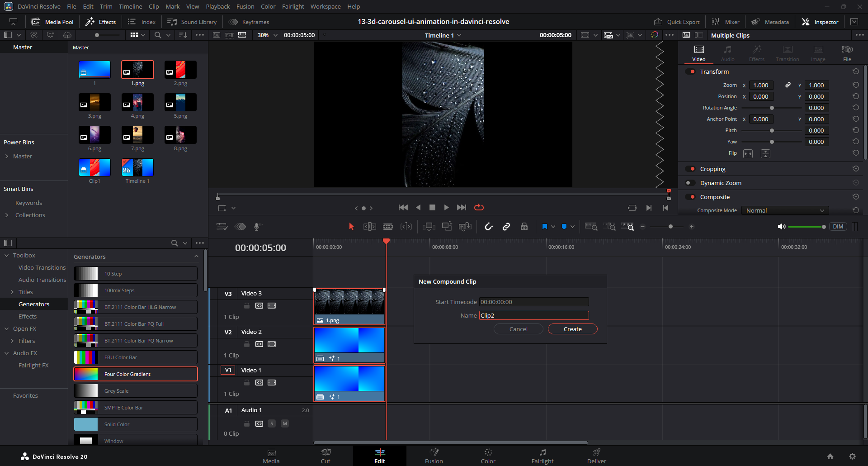Viewport: 868px width, 466px height.
Task: Select the Blade edit mode tool
Action: pos(387,227)
